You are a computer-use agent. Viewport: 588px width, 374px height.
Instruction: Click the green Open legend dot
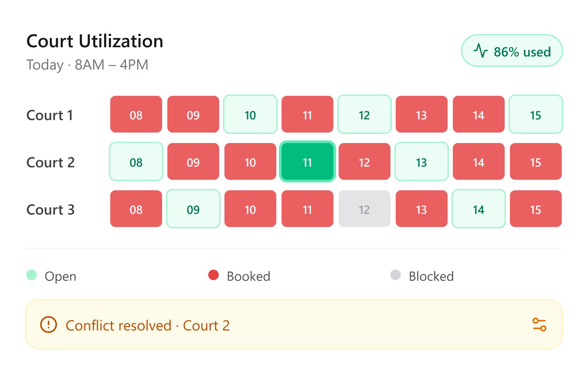(x=31, y=275)
